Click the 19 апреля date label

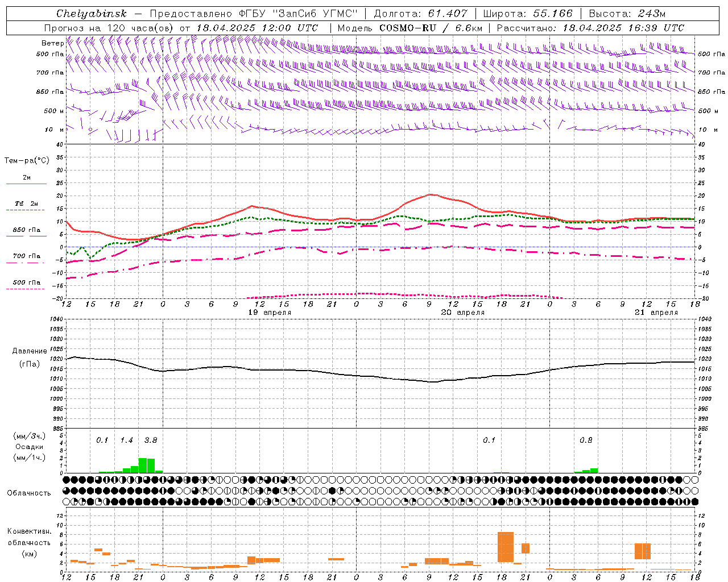[x=270, y=313]
